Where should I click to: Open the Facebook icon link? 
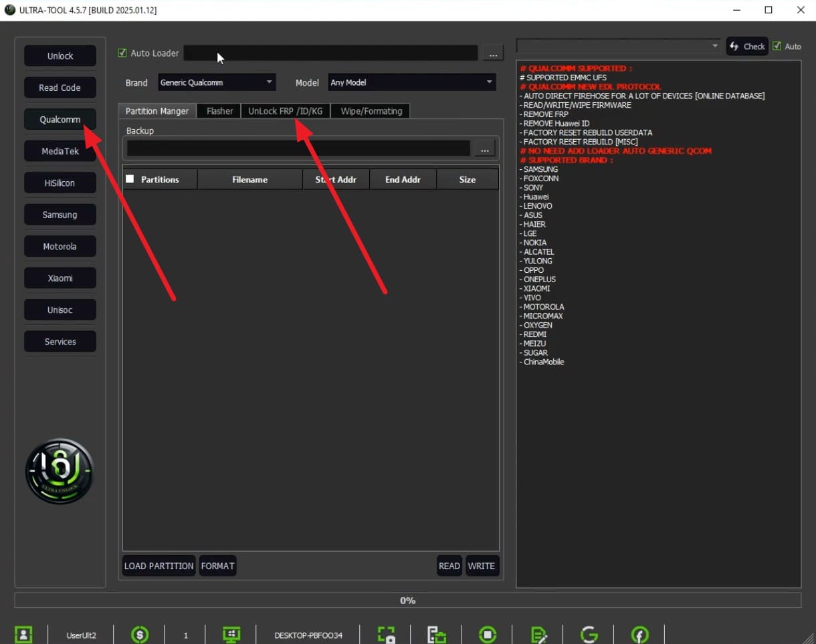click(639, 634)
